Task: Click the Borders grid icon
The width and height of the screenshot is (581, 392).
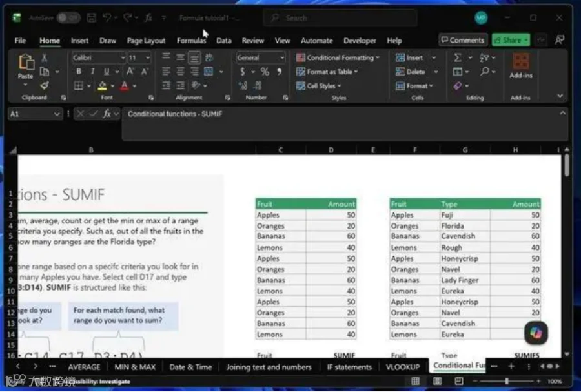Action: (79, 86)
